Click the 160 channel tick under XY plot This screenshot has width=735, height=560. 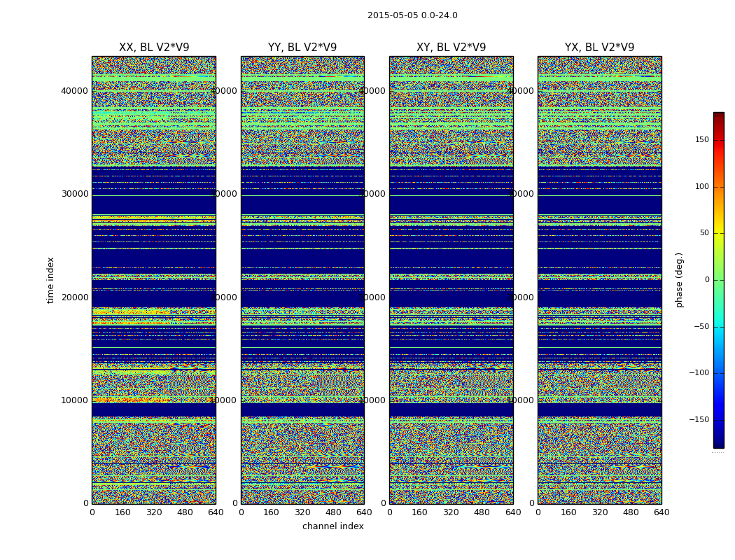(x=419, y=512)
